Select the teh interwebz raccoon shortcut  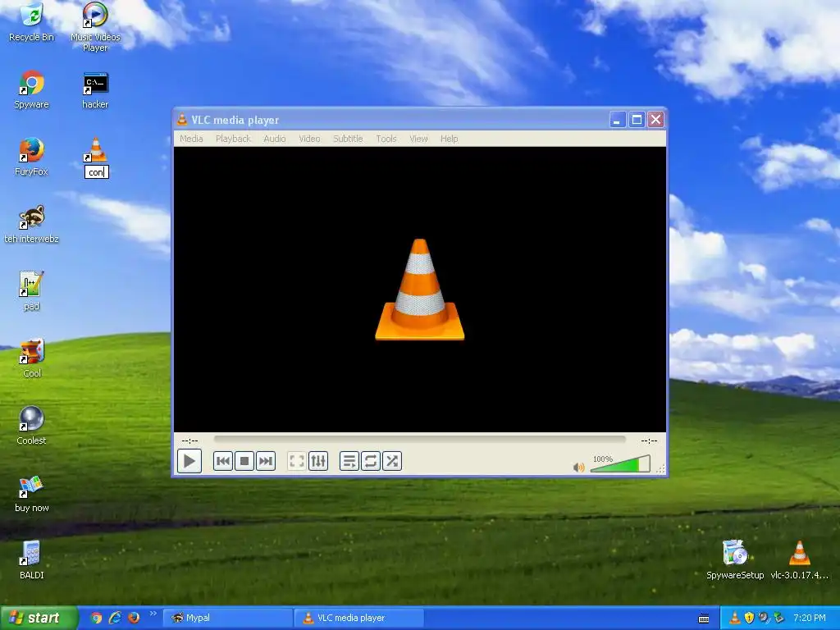tap(32, 224)
